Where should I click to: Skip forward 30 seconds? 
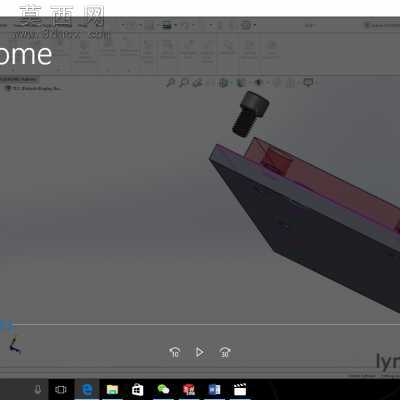pos(225,352)
